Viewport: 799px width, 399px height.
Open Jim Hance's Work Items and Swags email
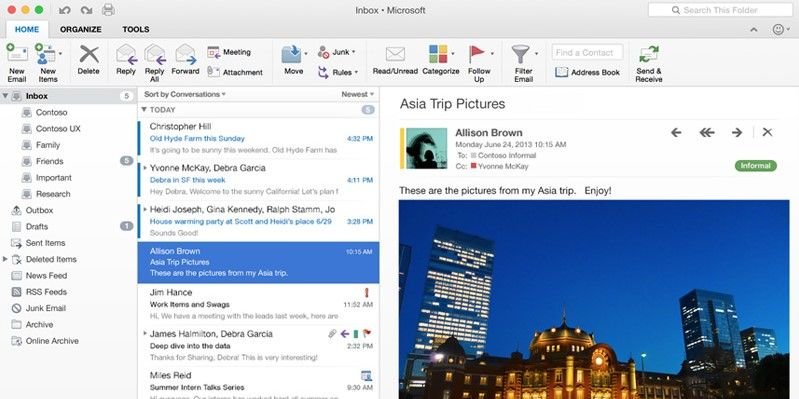click(x=258, y=305)
